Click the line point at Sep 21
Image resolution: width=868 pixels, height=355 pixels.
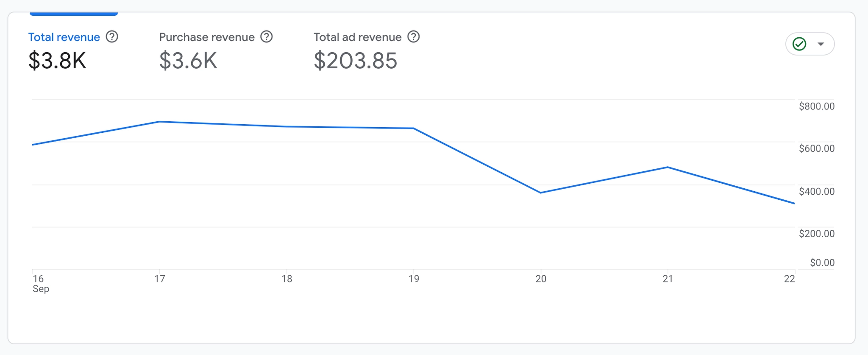[668, 167]
